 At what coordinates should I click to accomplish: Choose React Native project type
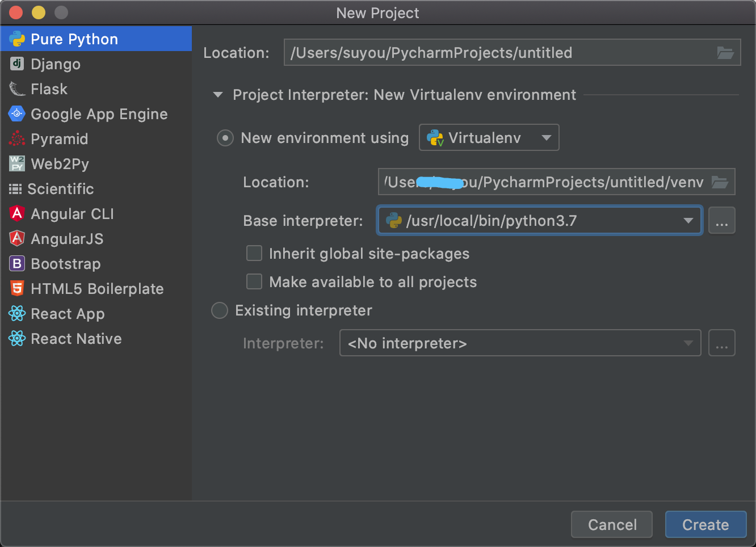[96, 339]
